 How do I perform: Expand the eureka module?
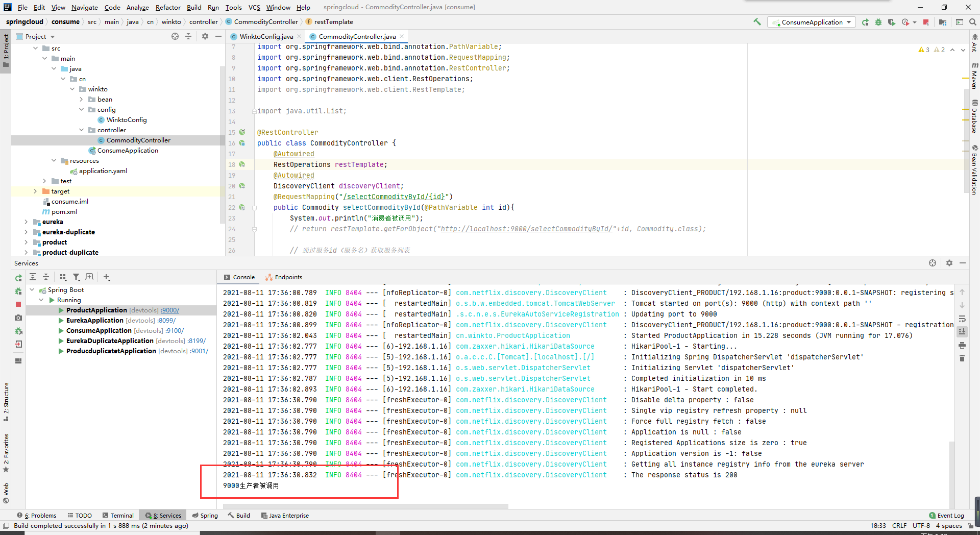27,222
